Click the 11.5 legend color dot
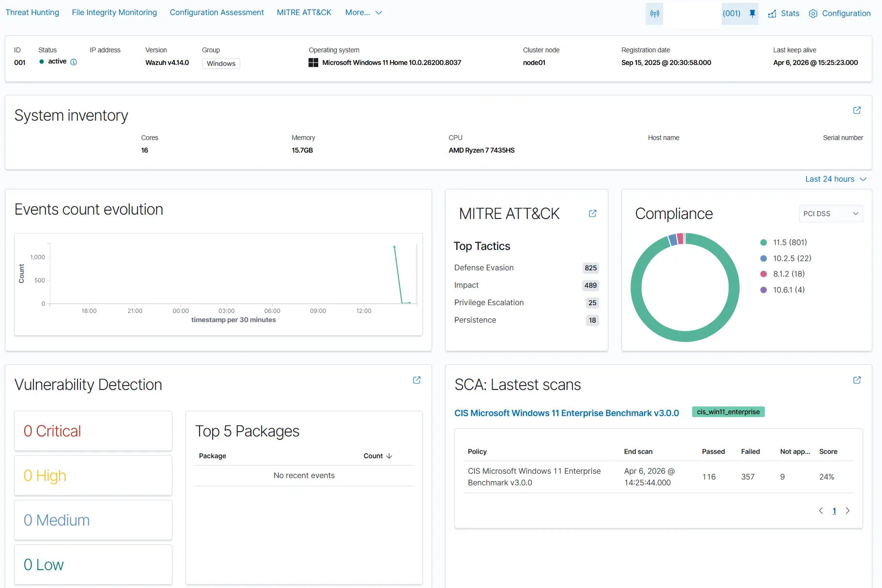Viewport: 882px width, 588px height. coord(763,242)
